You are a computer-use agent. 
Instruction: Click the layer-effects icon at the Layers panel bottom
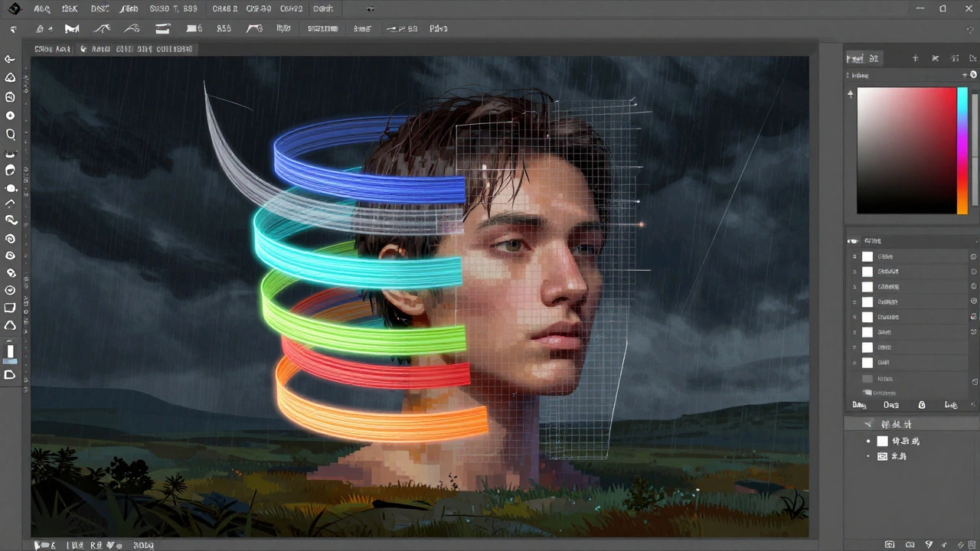[x=922, y=405]
